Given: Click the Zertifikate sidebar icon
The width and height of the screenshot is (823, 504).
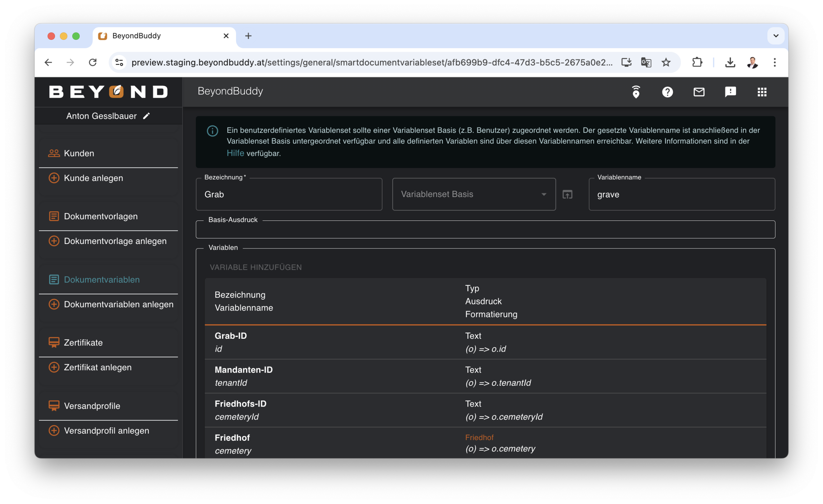Looking at the screenshot, I should [x=54, y=342].
